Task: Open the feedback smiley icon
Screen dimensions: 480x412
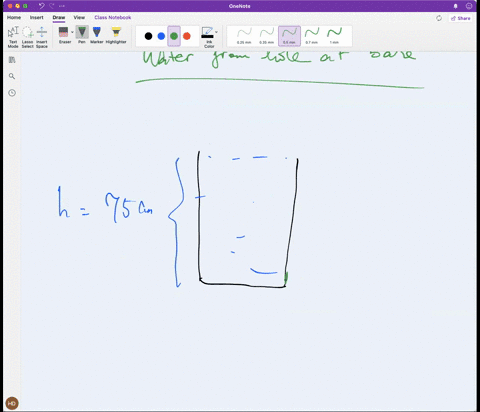Action: click(469, 6)
